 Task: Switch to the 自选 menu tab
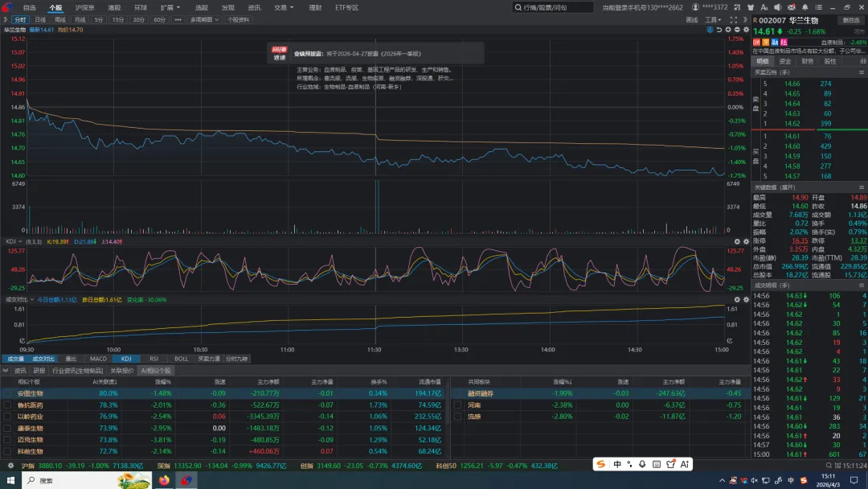[30, 8]
